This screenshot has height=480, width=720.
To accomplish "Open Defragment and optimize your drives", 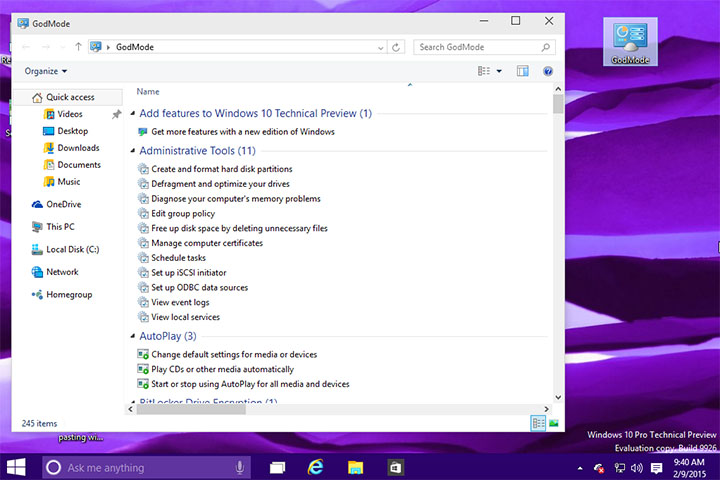I will [220, 184].
